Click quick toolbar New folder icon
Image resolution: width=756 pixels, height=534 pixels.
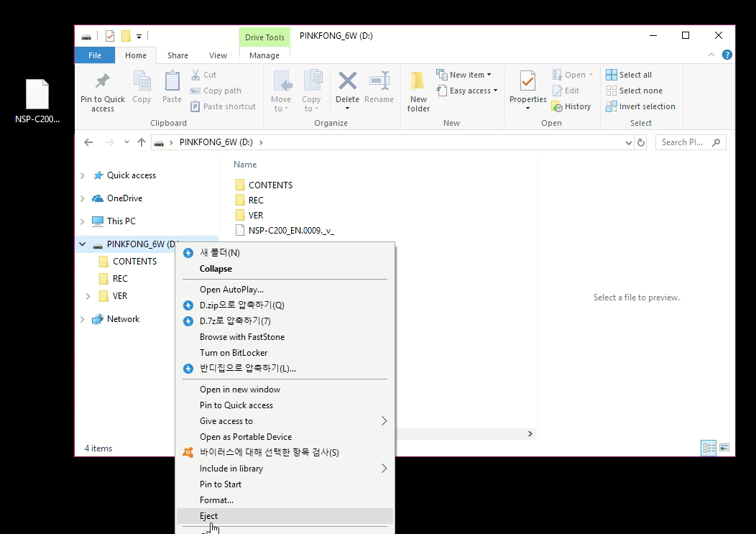[x=126, y=36]
